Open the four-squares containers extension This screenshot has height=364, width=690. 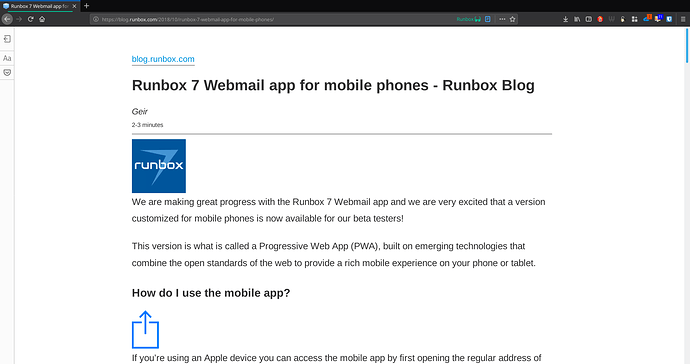pos(635,19)
